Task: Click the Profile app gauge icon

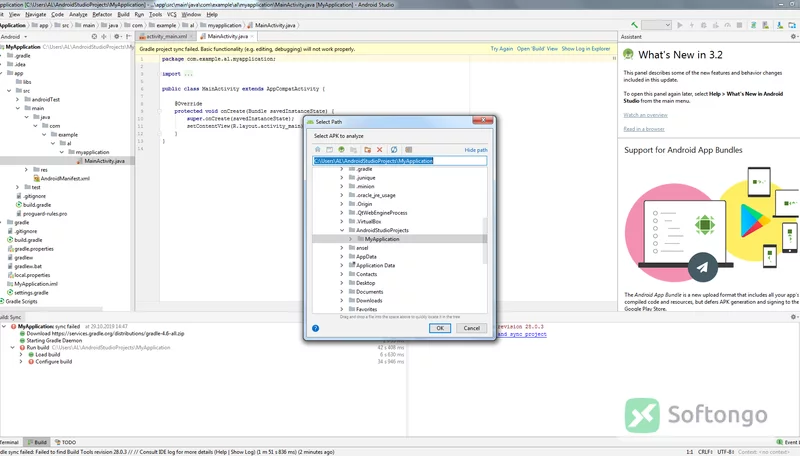Action: (x=728, y=25)
